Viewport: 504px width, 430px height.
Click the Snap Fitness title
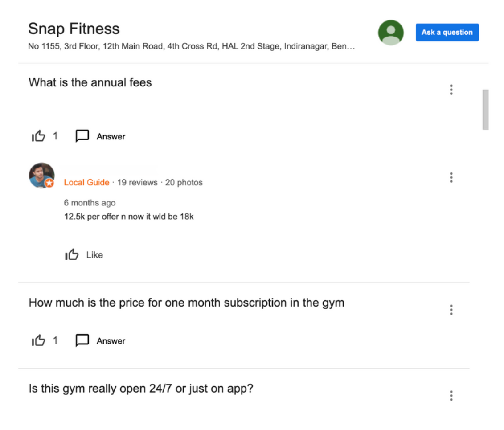74,29
